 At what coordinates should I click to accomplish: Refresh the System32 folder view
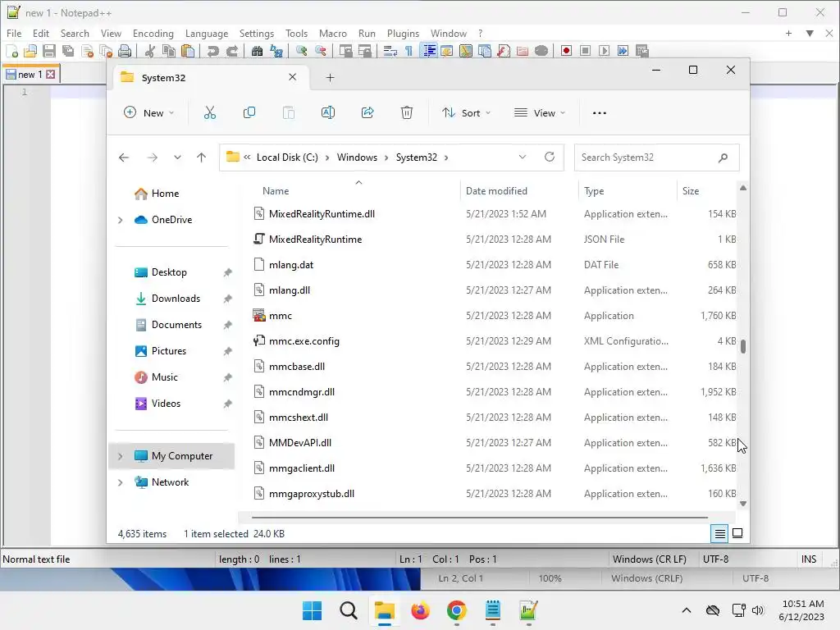549,157
